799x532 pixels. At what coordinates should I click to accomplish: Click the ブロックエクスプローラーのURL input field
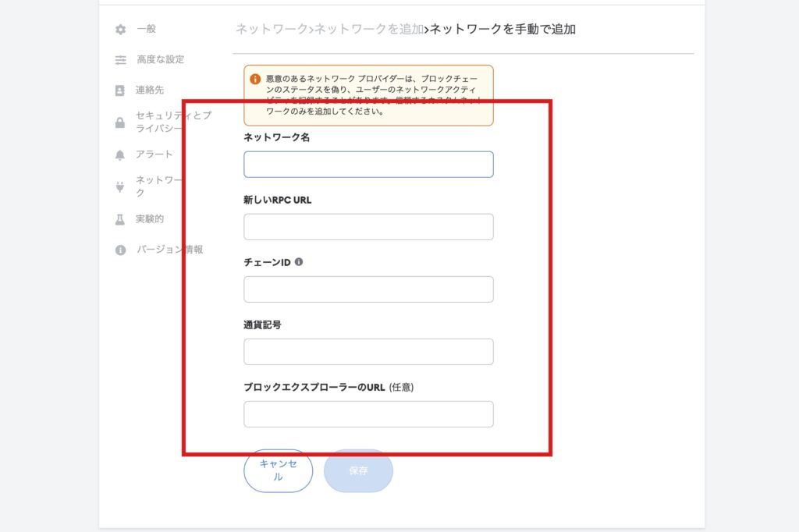368,414
